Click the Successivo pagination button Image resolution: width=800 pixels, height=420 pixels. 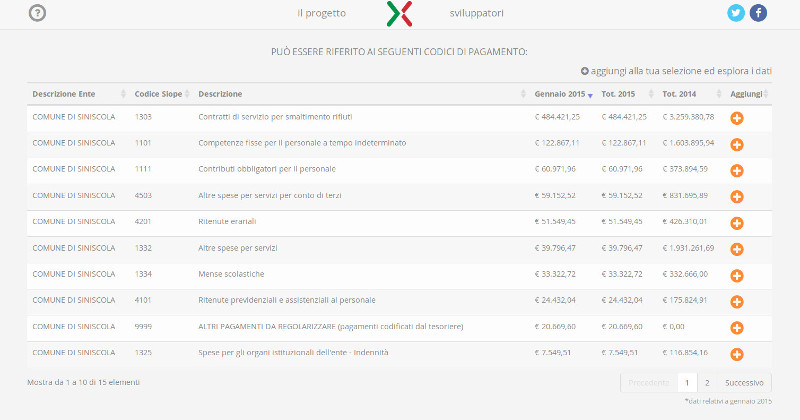pos(744,382)
